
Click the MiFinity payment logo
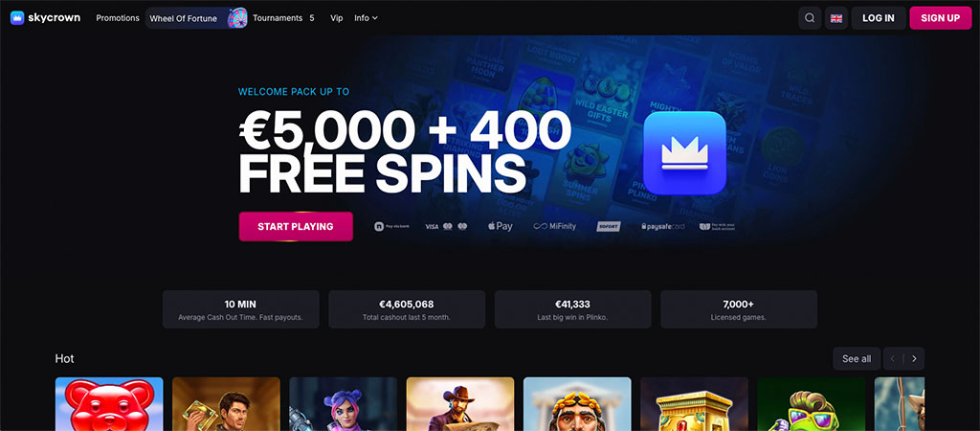tap(554, 226)
